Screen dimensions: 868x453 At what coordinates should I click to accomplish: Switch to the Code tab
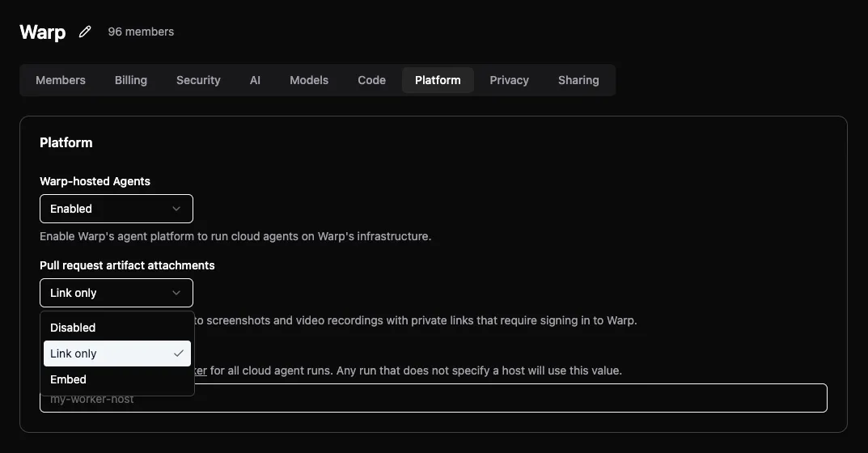[371, 80]
